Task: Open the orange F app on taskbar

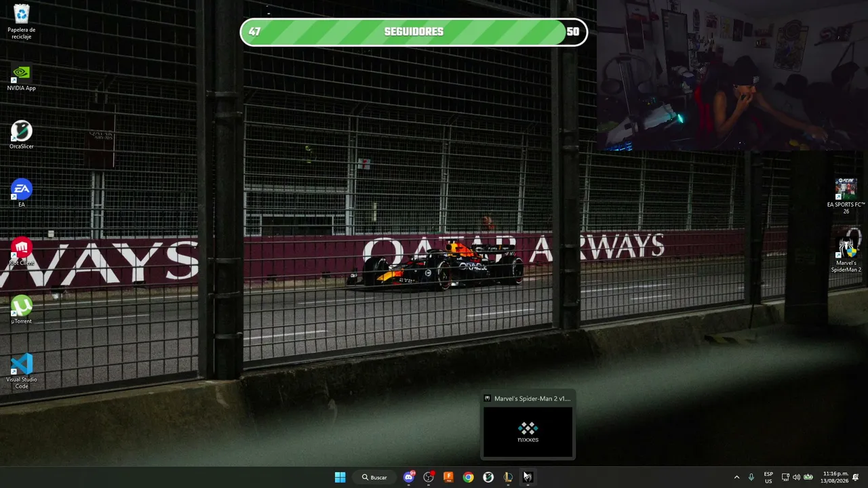Action: [x=448, y=477]
